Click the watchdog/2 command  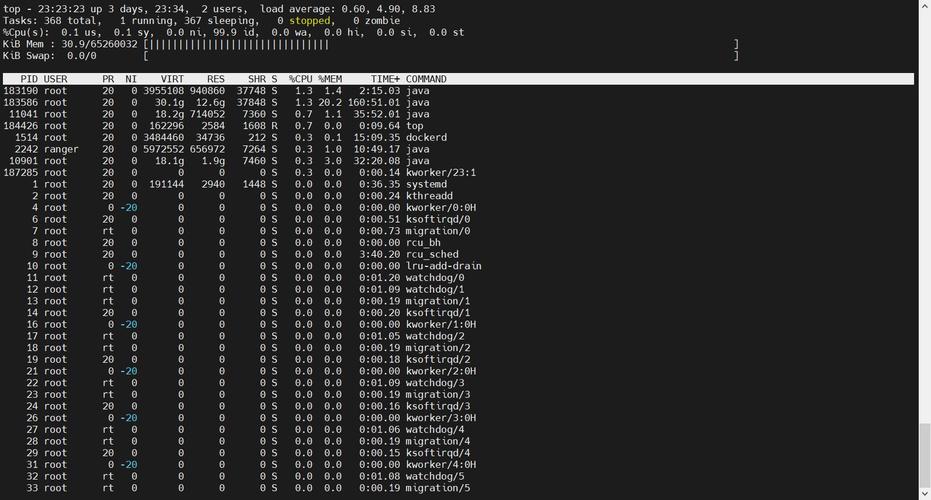435,336
